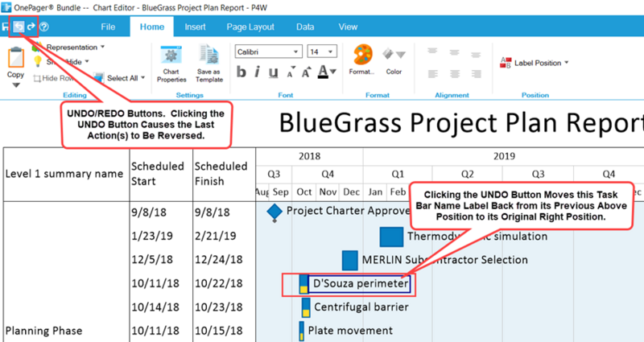Click the 12/24/18 finish date cell
This screenshot has height=342, width=644.
pyautogui.click(x=218, y=259)
